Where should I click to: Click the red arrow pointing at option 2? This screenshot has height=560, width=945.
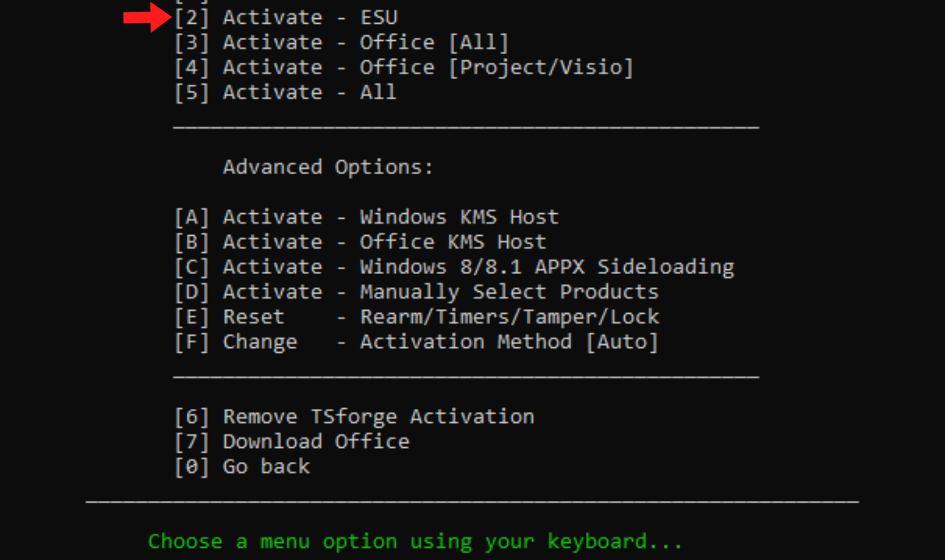coord(148,18)
